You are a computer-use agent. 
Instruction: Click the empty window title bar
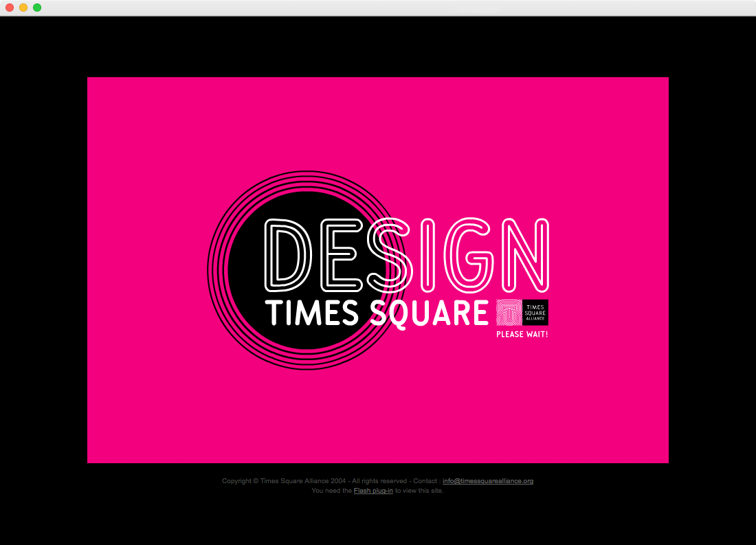(378, 8)
